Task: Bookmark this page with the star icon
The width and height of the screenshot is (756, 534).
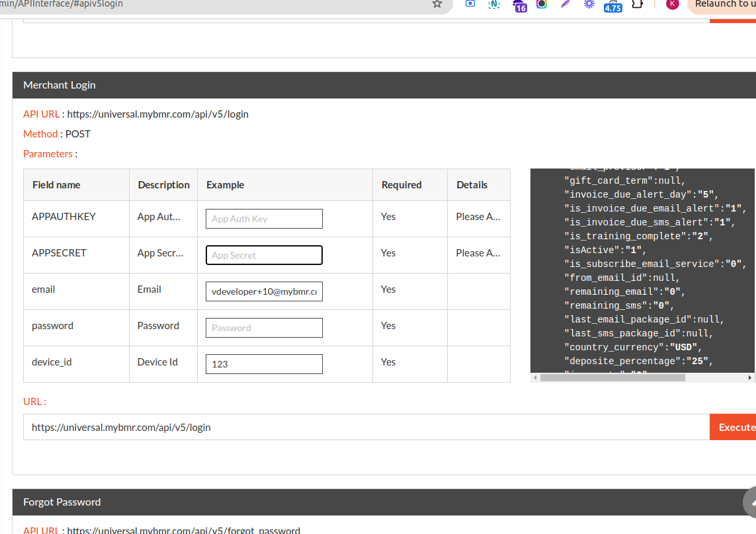Action: click(437, 4)
